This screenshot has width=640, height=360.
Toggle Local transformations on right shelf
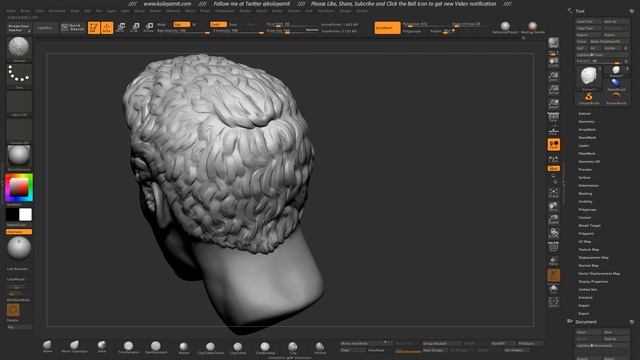point(553,144)
